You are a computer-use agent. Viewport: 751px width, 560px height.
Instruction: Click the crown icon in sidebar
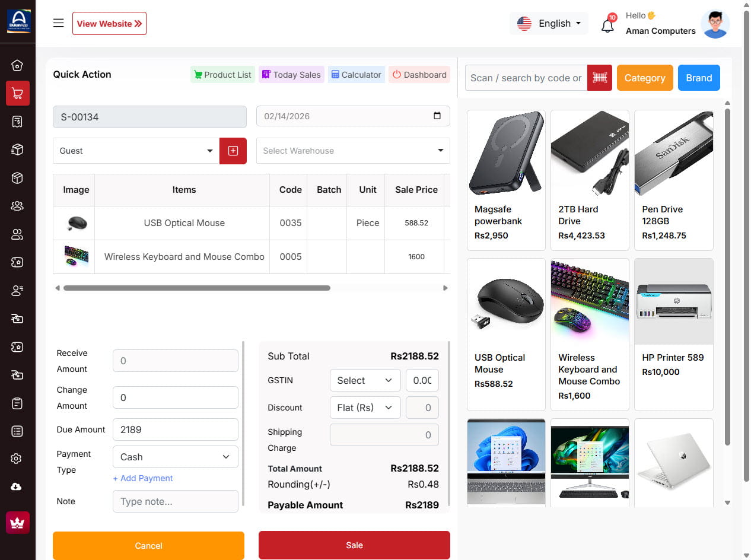point(17,523)
